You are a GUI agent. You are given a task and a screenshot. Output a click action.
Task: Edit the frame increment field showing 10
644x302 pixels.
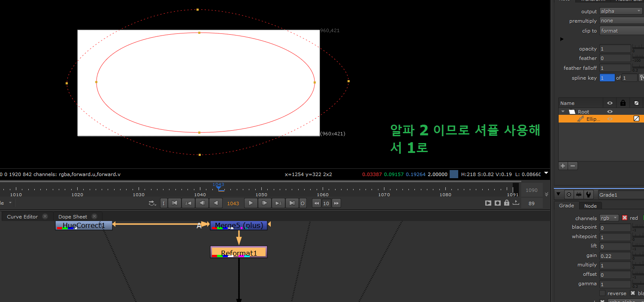[x=326, y=203]
